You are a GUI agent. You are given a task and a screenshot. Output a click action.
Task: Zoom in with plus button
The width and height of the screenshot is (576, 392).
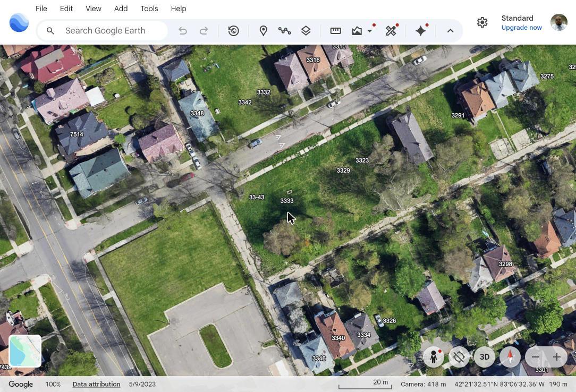tap(556, 357)
